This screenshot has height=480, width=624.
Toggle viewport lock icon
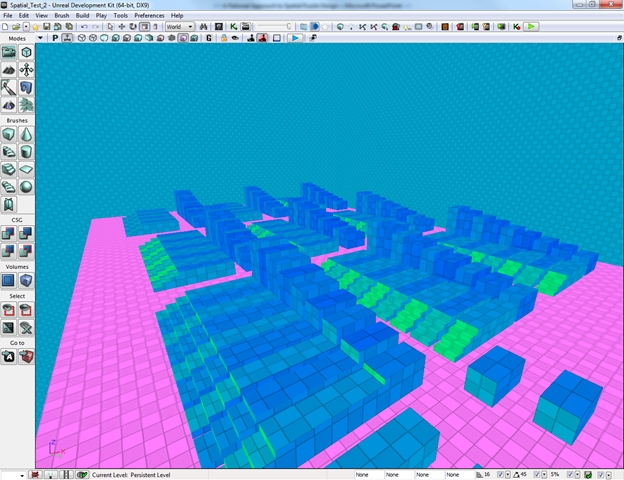click(x=224, y=38)
